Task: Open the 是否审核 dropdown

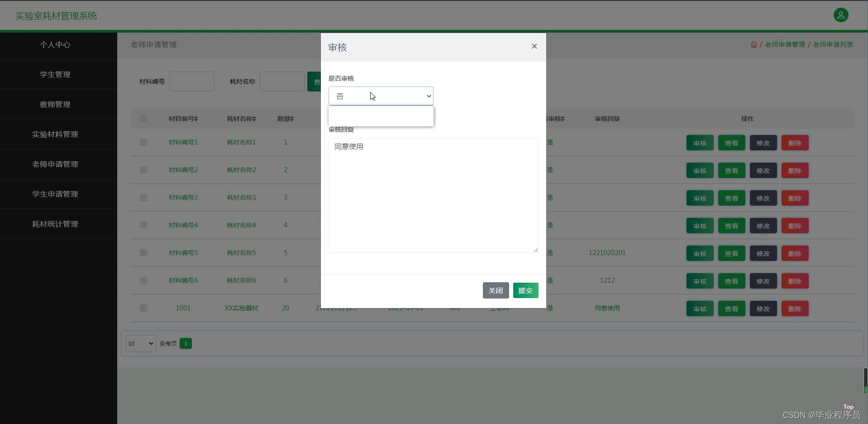Action: pos(381,96)
